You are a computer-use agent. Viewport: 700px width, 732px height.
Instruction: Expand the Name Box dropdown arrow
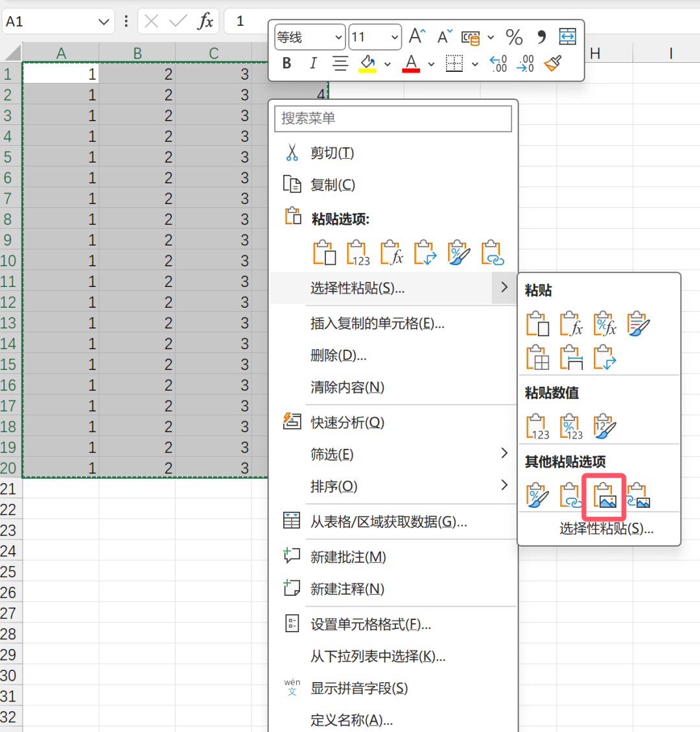click(x=104, y=21)
